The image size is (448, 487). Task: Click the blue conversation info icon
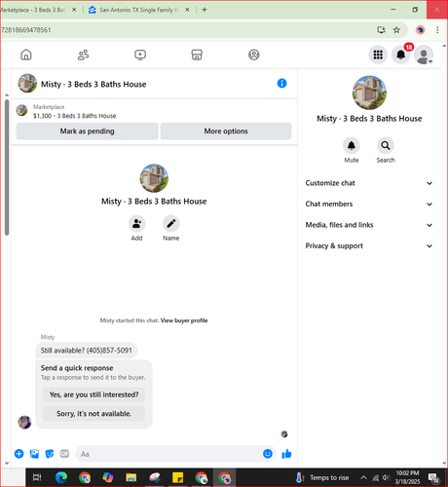tap(281, 84)
